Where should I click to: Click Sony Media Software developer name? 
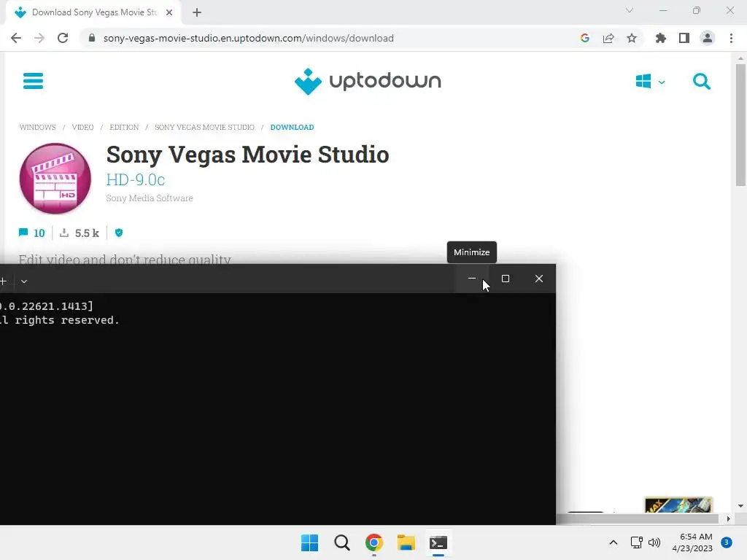point(150,198)
